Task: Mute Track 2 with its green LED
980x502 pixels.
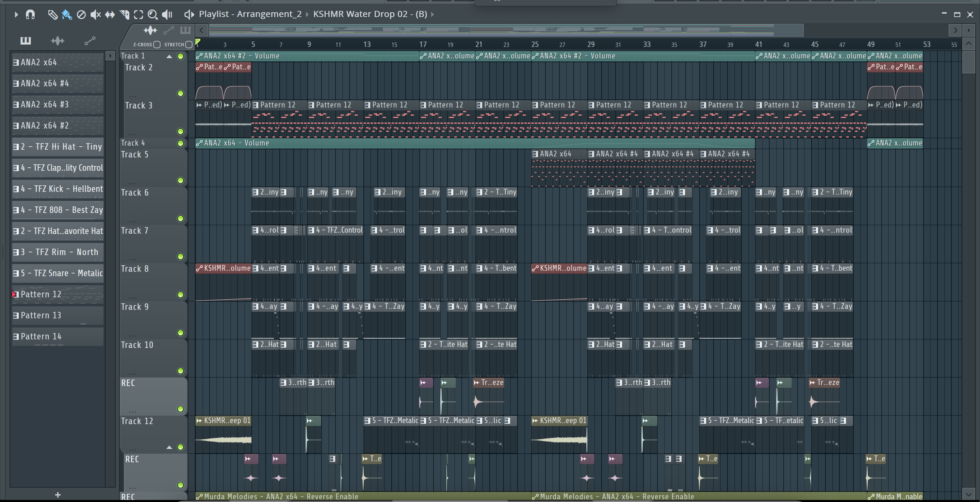Action: 180,93
